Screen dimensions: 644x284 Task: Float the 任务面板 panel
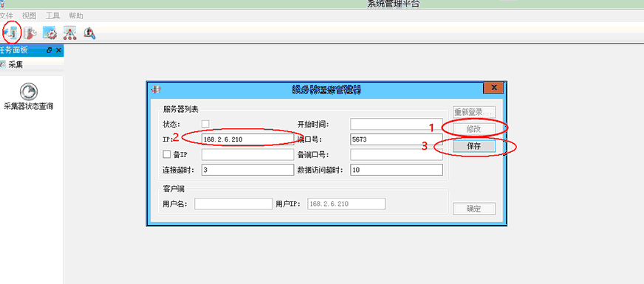pyautogui.click(x=49, y=50)
